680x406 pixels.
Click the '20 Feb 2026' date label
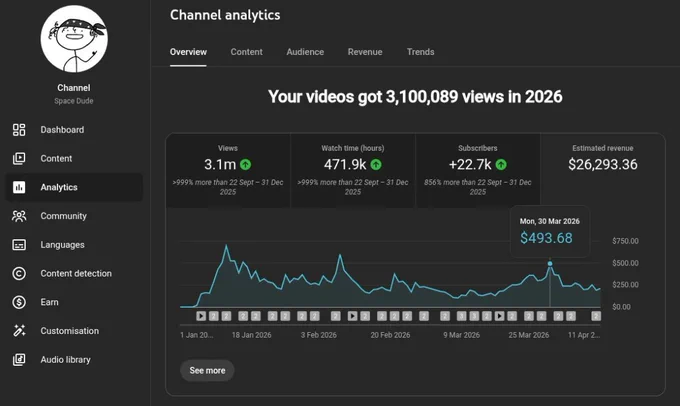coord(390,335)
